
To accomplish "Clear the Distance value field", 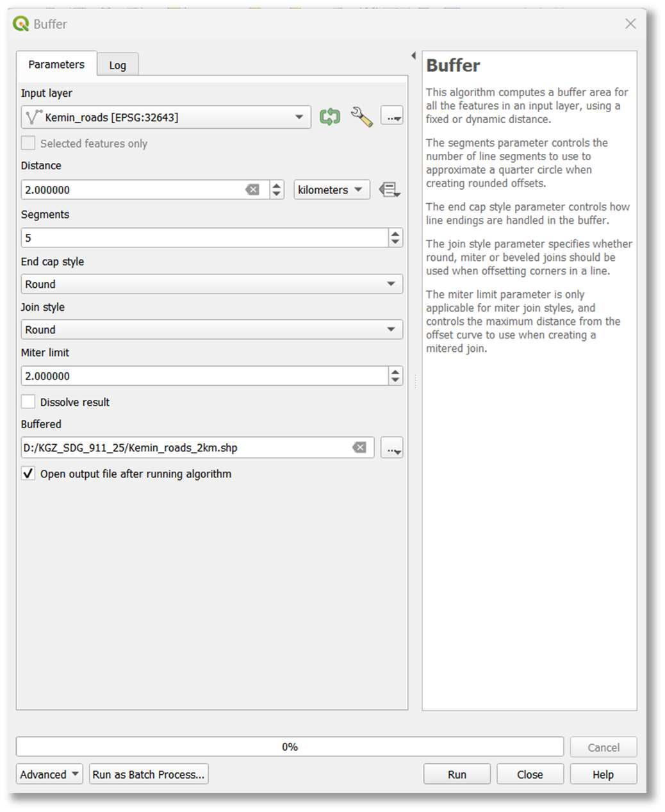I will point(252,190).
